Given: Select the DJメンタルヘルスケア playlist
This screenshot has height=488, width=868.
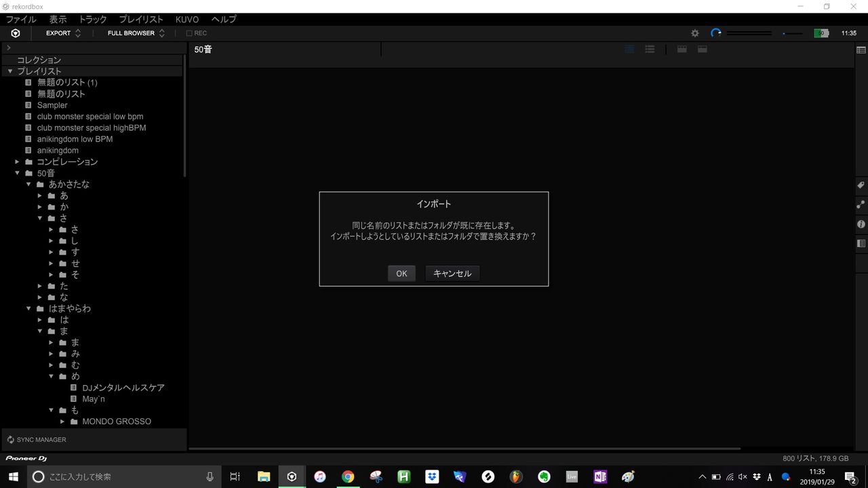Looking at the screenshot, I should tap(123, 388).
